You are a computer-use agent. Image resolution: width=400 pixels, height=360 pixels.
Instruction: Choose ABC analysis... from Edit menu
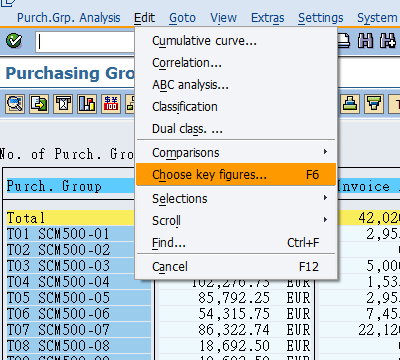[x=236, y=85]
